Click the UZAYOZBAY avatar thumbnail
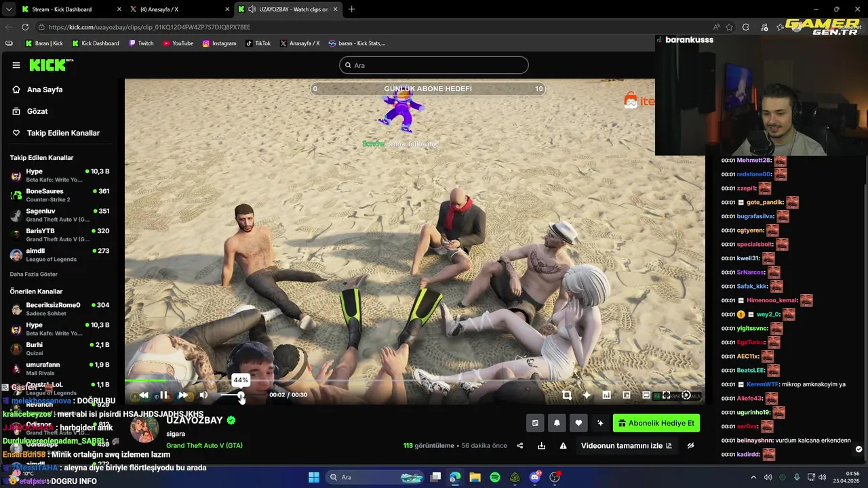Viewport: 868px width, 488px height. (x=144, y=428)
